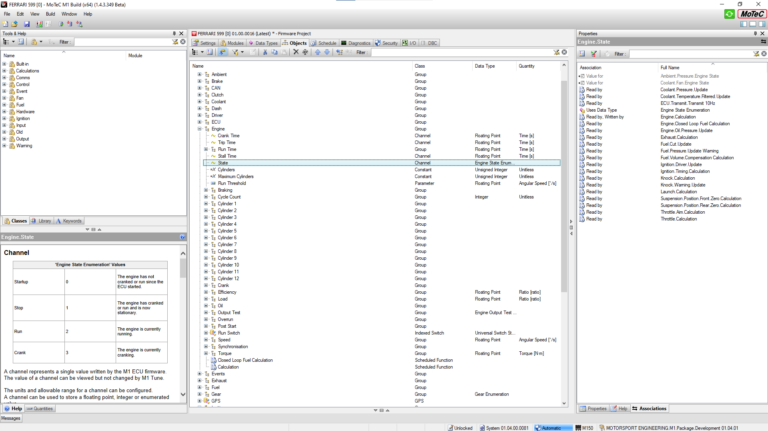
Task: Expand Cylinder 1 group
Action: click(206, 204)
